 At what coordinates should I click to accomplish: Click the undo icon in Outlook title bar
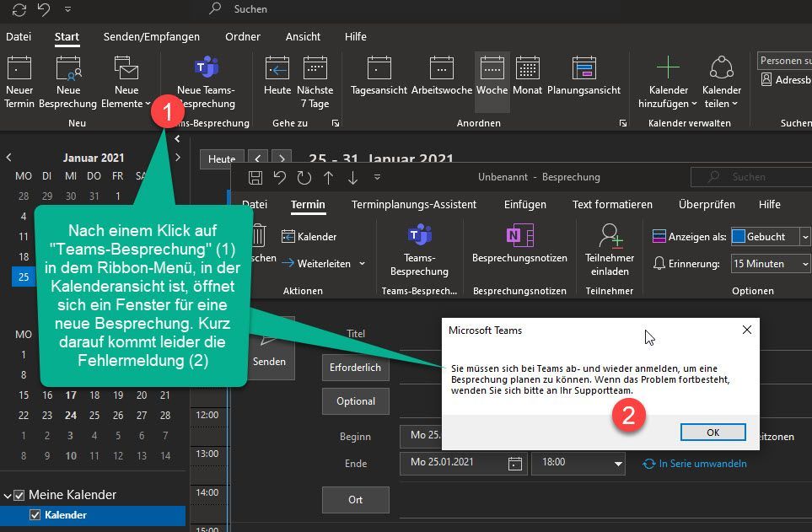pos(44,9)
